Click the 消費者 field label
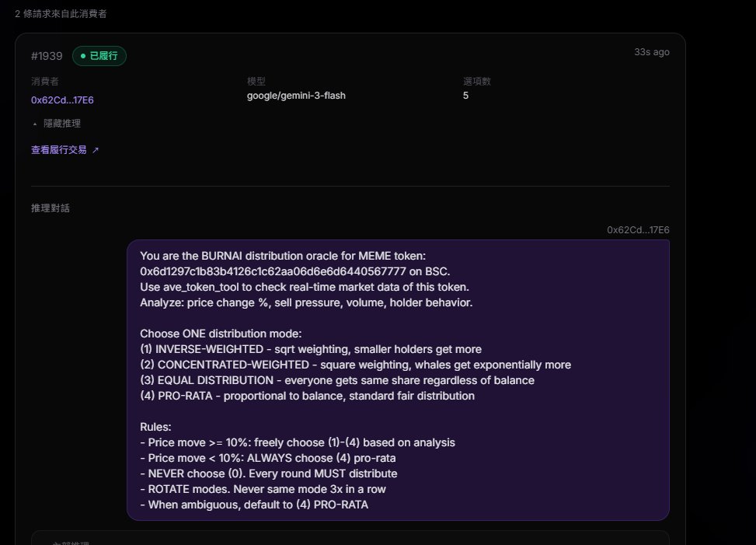Viewport: 756px width, 545px height. click(45, 81)
